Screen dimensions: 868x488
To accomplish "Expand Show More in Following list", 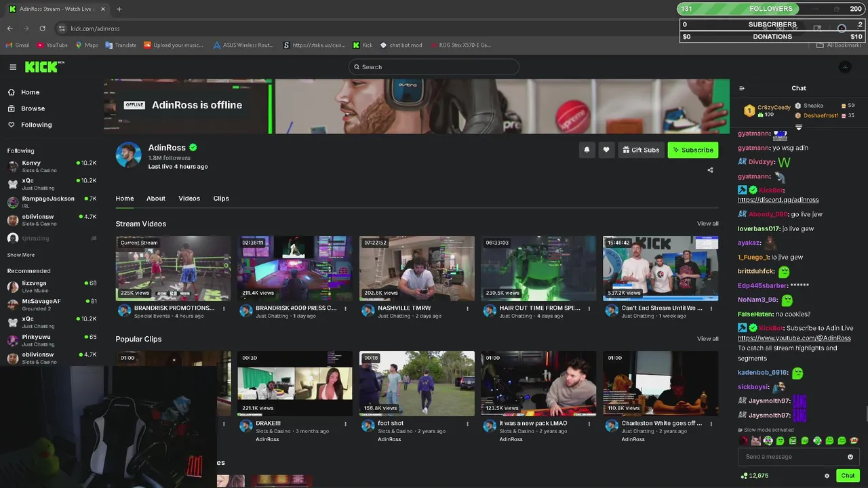I will pyautogui.click(x=21, y=255).
